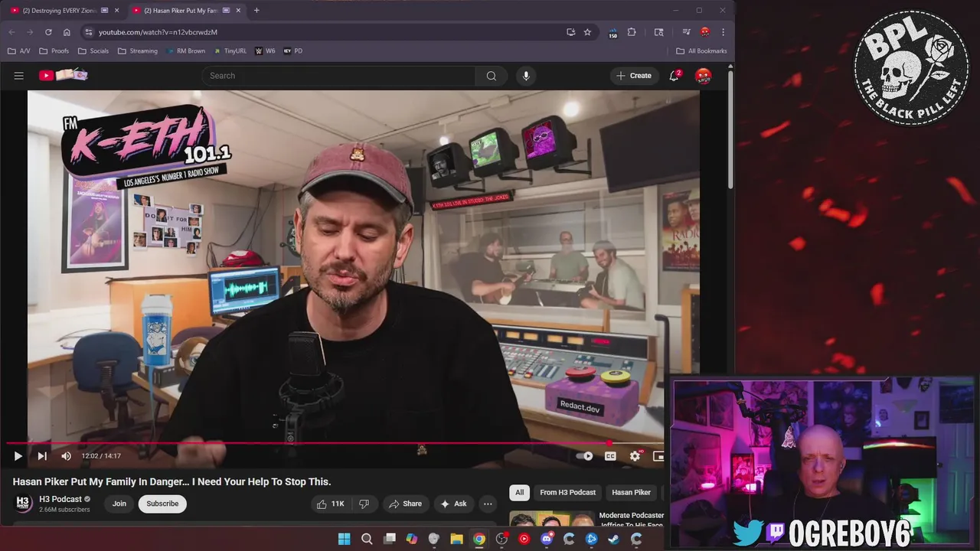Open the H3 Podcast channel name link
This screenshot has height=551, width=980.
[x=60, y=499]
